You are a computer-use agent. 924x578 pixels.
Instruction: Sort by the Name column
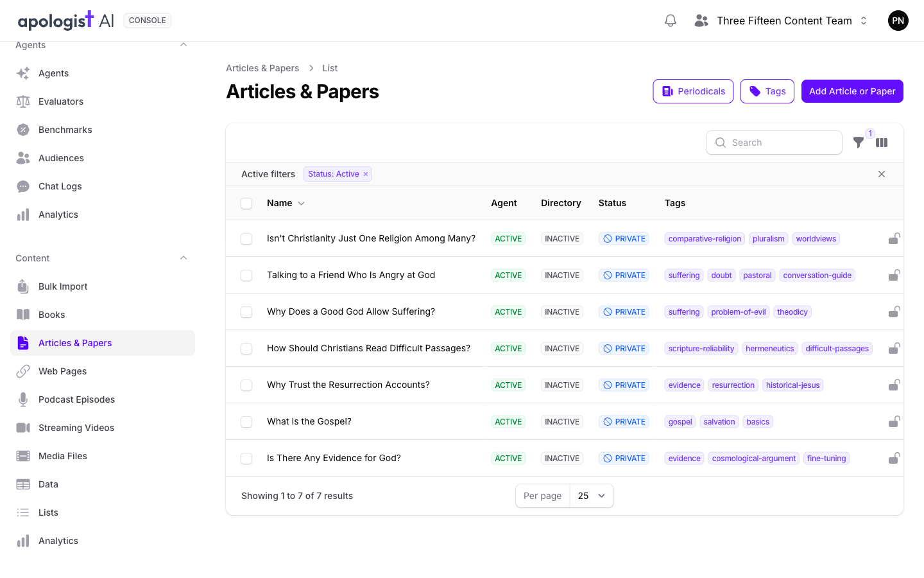(286, 203)
